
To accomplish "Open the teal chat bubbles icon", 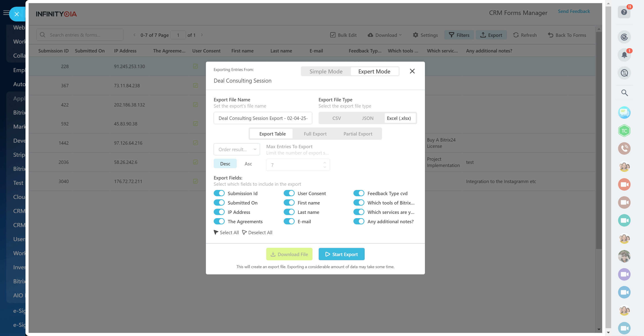I will pyautogui.click(x=624, y=113).
